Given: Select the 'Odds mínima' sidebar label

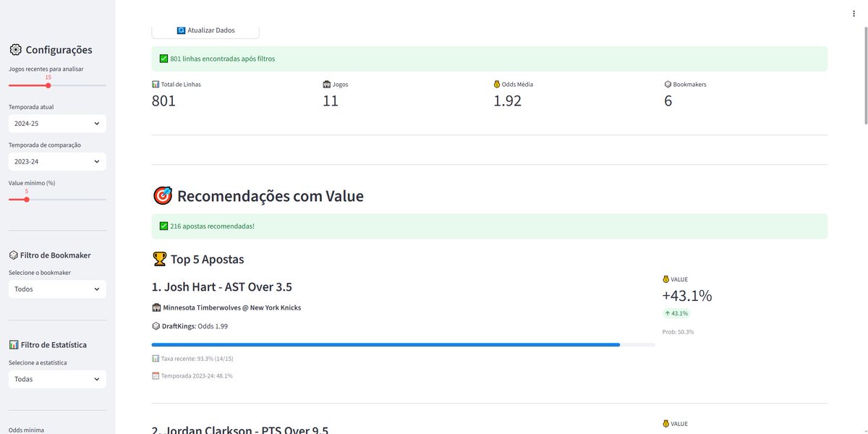Looking at the screenshot, I should [26, 430].
